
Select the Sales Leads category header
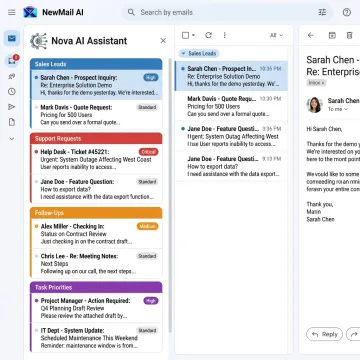[96, 64]
